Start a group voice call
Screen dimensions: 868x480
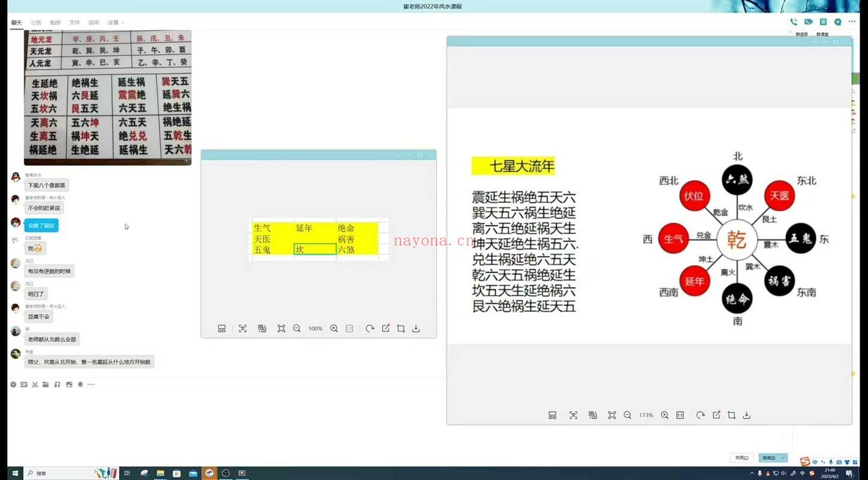coord(794,22)
